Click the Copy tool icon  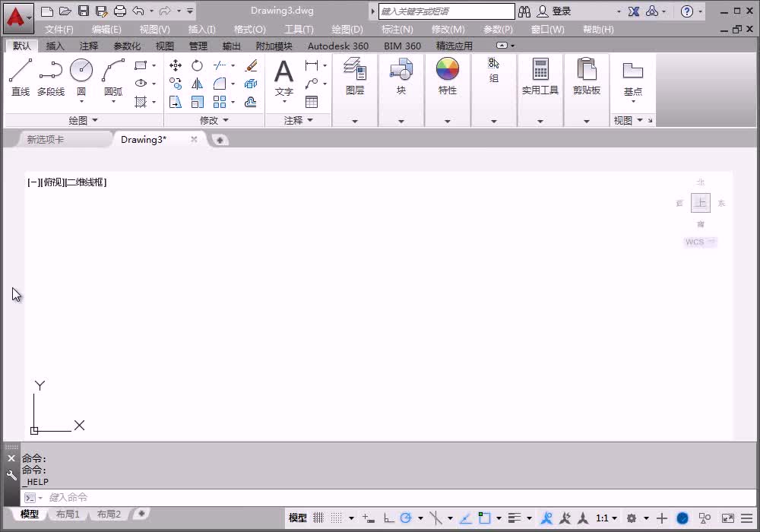pyautogui.click(x=176, y=84)
